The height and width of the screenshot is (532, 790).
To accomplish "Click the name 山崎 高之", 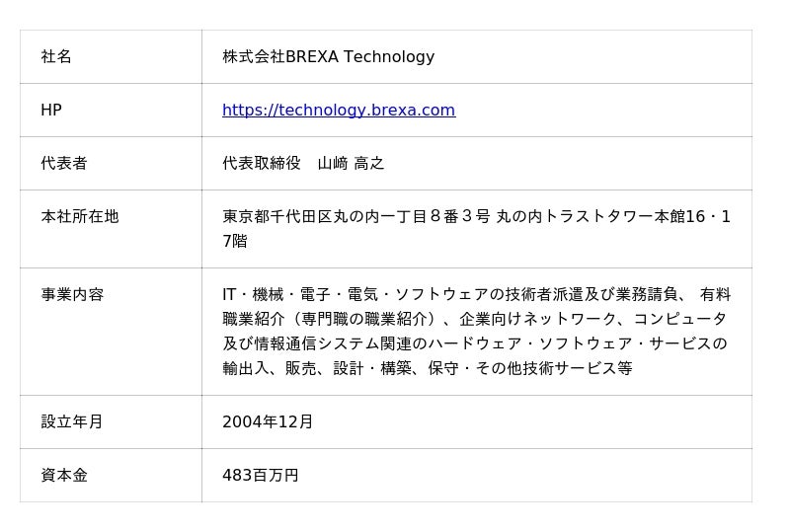I will [351, 164].
